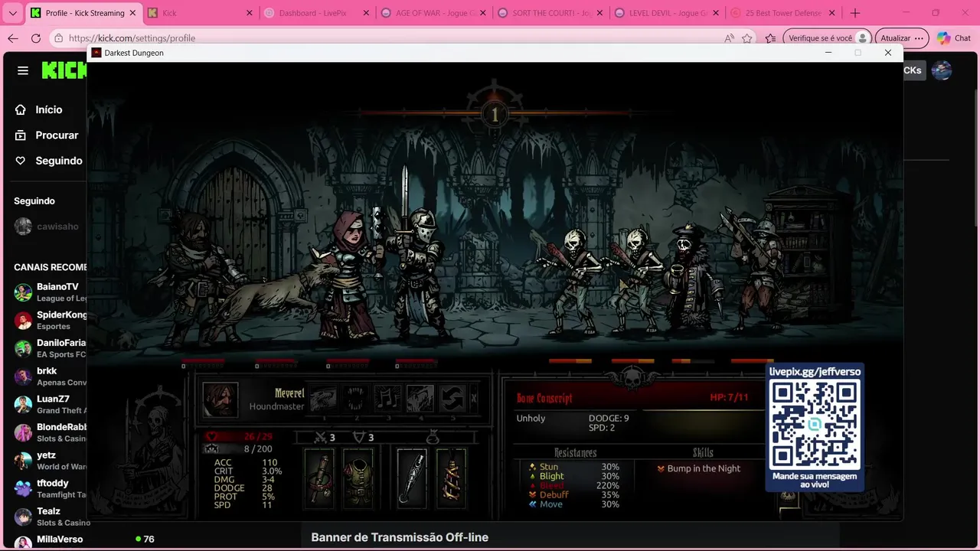Image resolution: width=980 pixels, height=551 pixels.
Task: Expand the browser tab search dropdown
Action: (12, 13)
